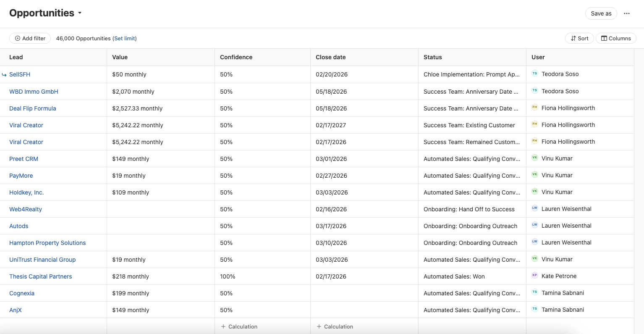Screen dimensions: 644x334
Task: Click Teodora Soso avatar in WBD Immo row
Action: 535,90
